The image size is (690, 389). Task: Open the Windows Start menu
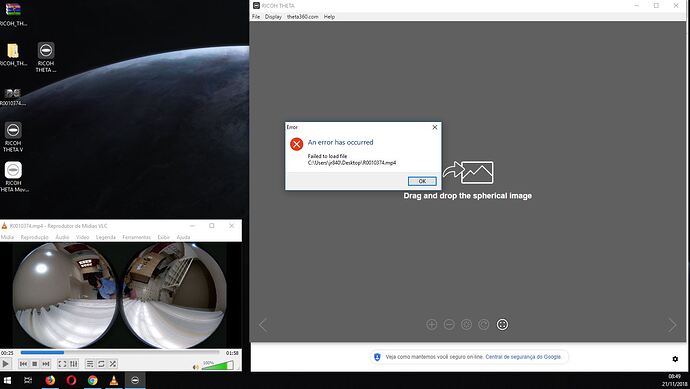[x=7, y=380]
